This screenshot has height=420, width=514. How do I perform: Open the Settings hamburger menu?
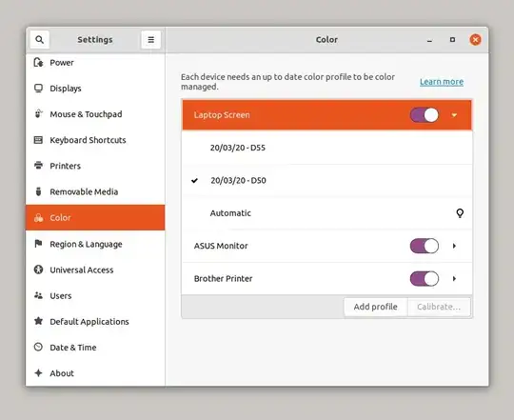pos(150,40)
